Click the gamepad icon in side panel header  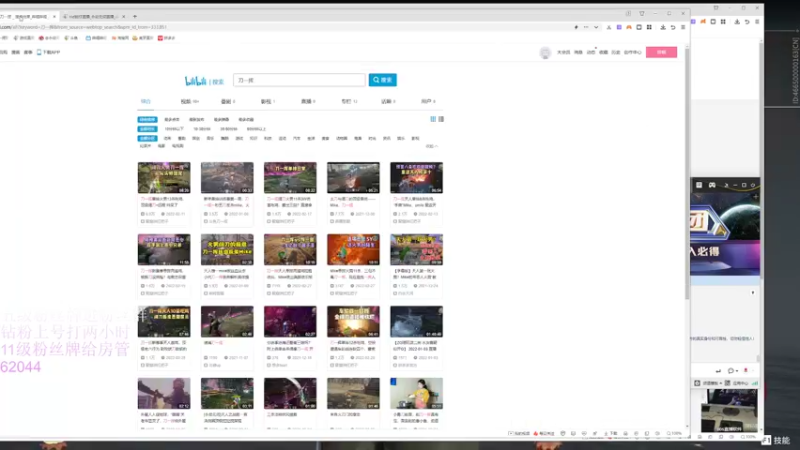point(712,185)
